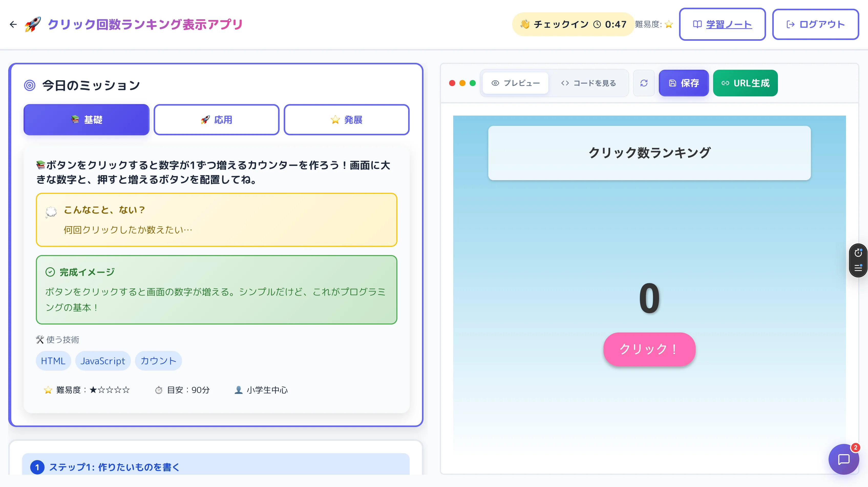Click the 保存 button
The height and width of the screenshot is (487, 868).
[684, 83]
